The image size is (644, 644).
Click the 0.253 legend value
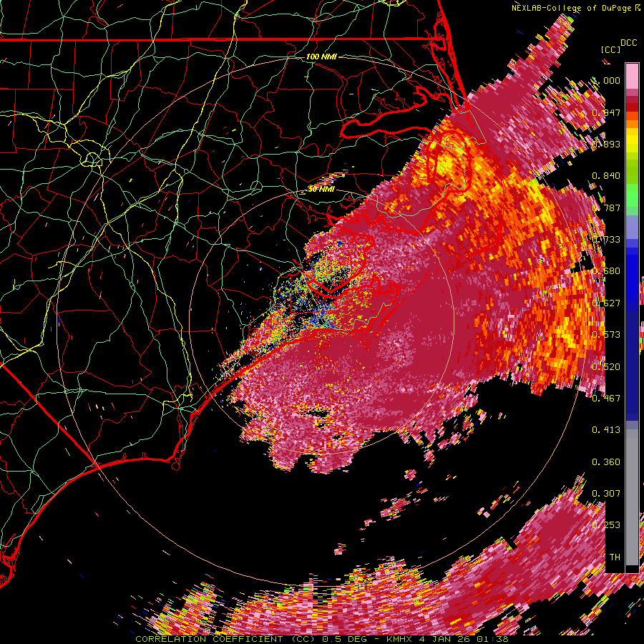(606, 525)
